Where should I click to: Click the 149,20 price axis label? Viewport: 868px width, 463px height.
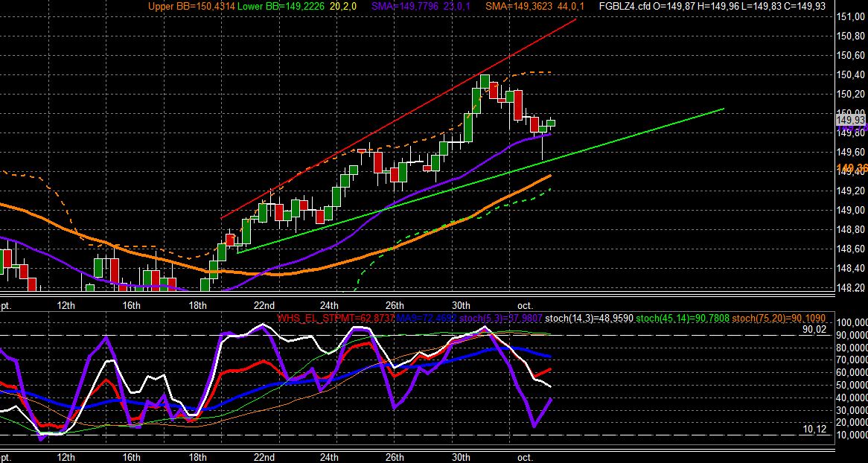852,191
